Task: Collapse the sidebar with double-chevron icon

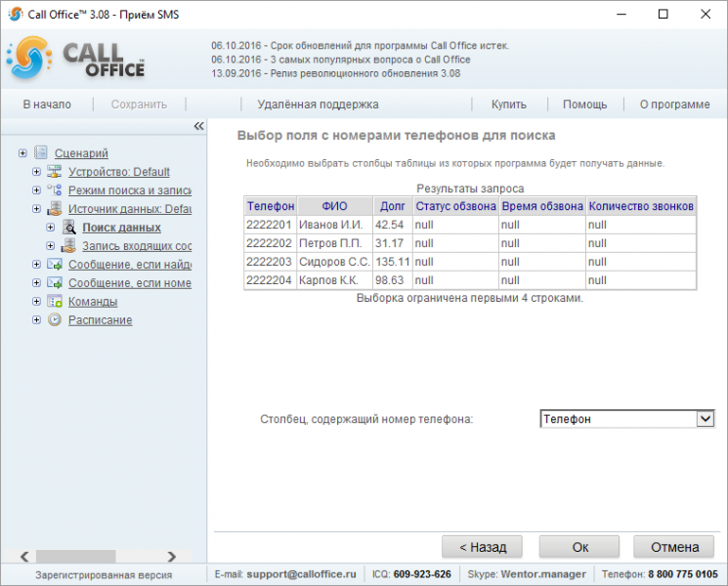Action: point(198,126)
